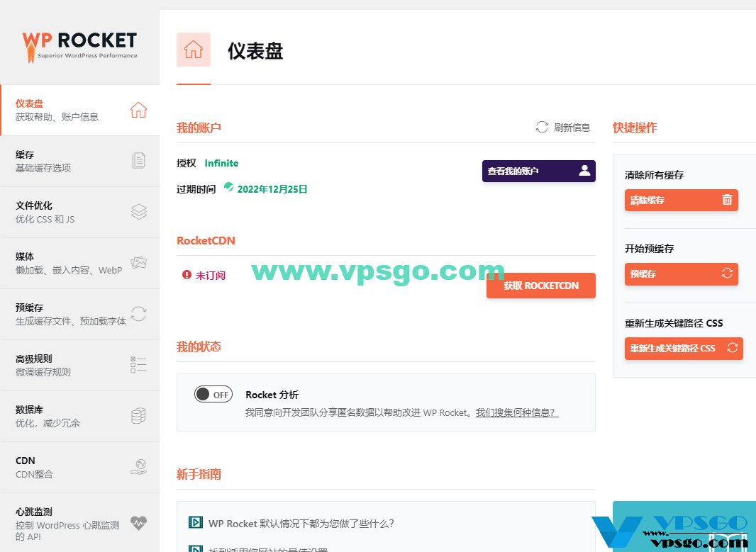Click the 新手指南 section heading
The height and width of the screenshot is (552, 756).
coord(199,474)
